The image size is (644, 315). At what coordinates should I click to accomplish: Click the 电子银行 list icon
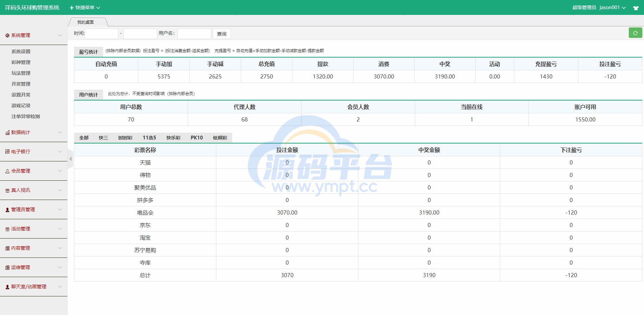coord(7,152)
